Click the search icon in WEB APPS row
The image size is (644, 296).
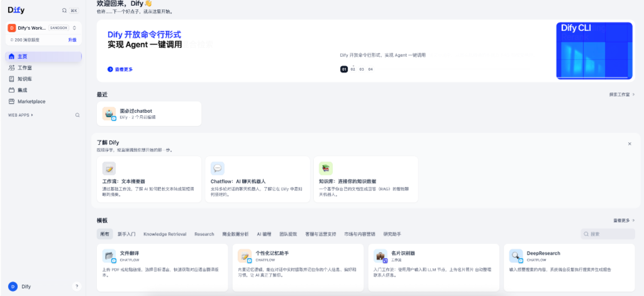click(77, 115)
